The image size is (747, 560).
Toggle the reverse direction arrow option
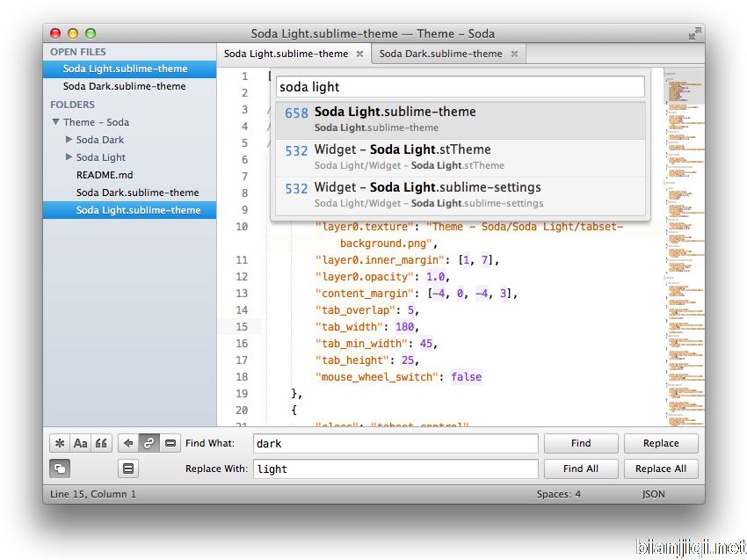127,443
